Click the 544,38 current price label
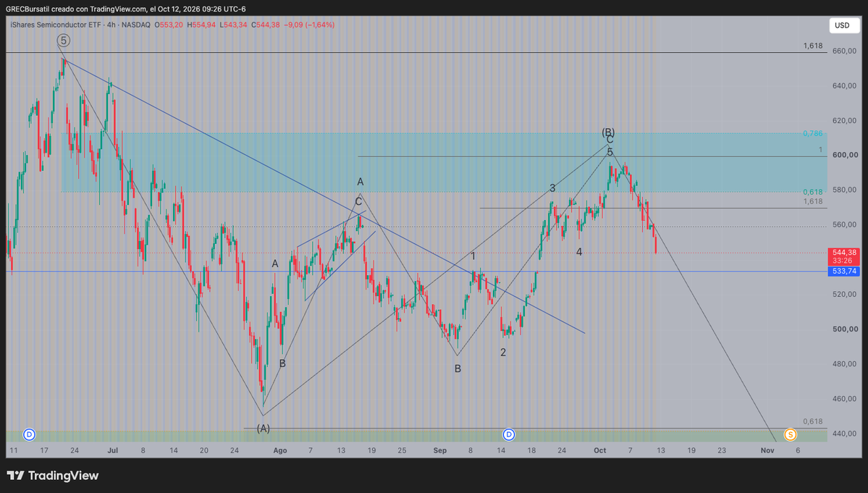Screen dimensions: 868x493 click(844, 253)
